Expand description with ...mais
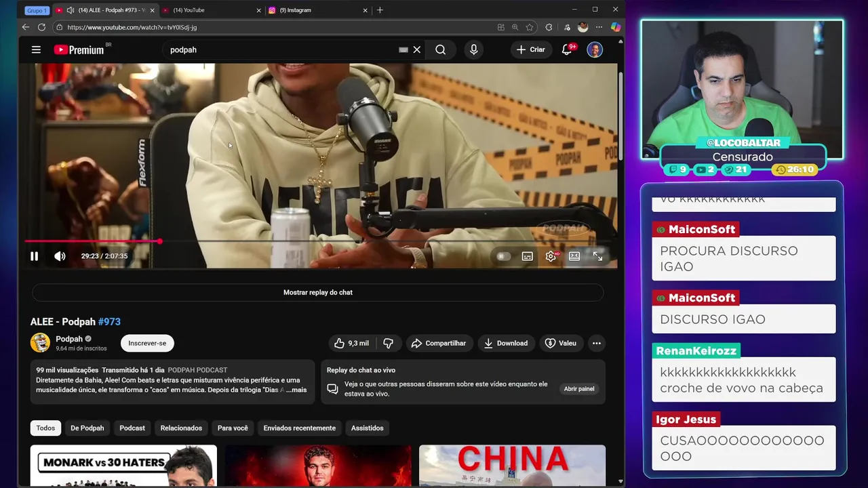The image size is (868, 488). [296, 390]
